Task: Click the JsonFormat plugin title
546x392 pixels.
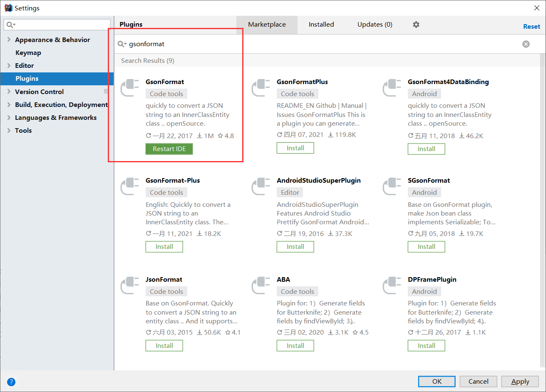Action: click(164, 280)
